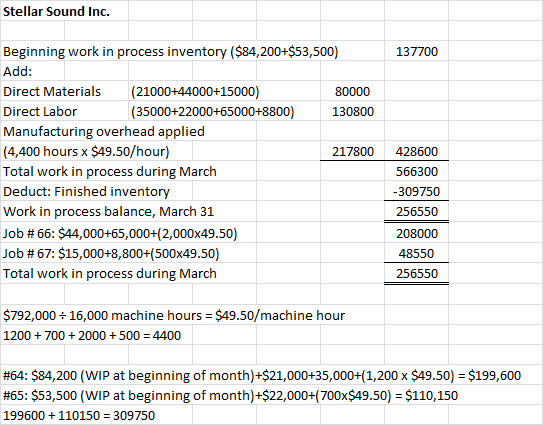
Task: Select the '199600 + 110150 = 309750' cell
Action: [x=79, y=416]
